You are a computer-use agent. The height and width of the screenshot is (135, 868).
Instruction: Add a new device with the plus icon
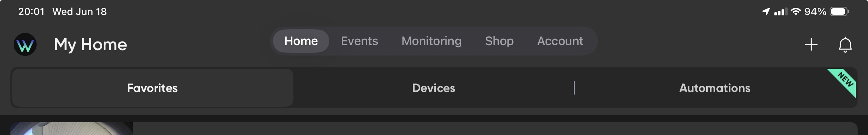(811, 45)
